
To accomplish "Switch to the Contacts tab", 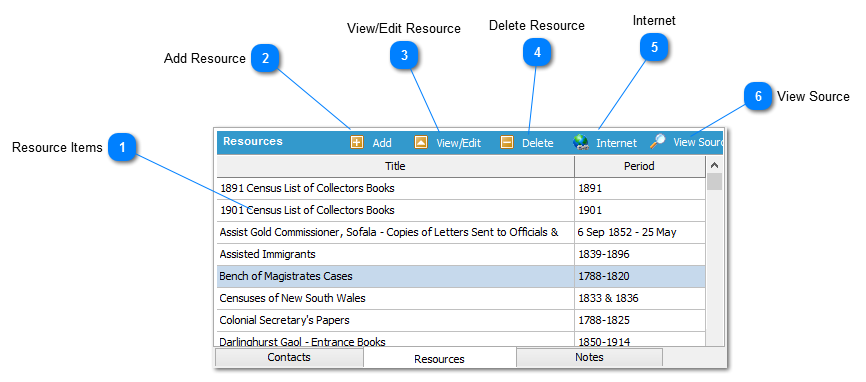I will 289,357.
